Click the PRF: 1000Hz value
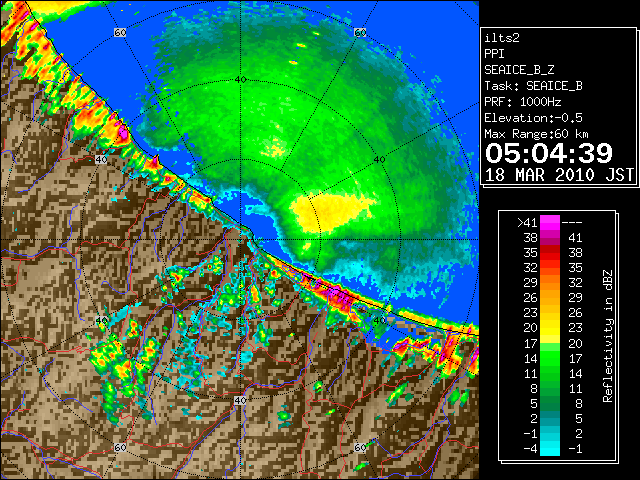The image size is (640, 480). coord(523,102)
